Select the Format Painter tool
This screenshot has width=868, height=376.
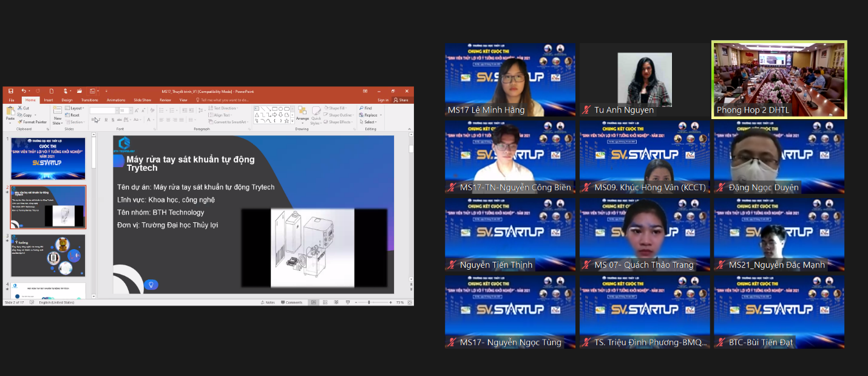pyautogui.click(x=35, y=122)
